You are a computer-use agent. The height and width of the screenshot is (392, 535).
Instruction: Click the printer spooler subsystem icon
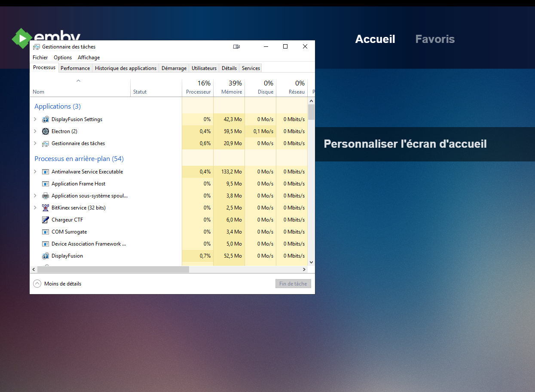point(46,196)
